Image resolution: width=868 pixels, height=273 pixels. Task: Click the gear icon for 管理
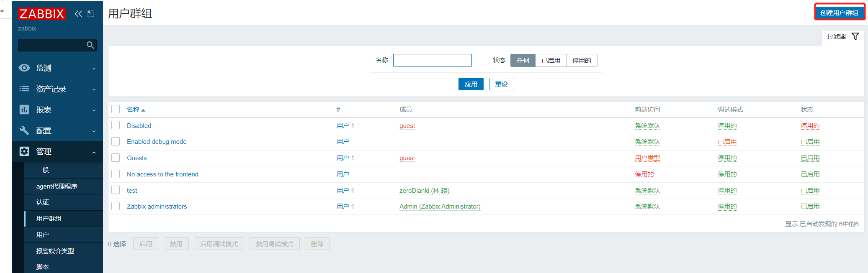(24, 151)
